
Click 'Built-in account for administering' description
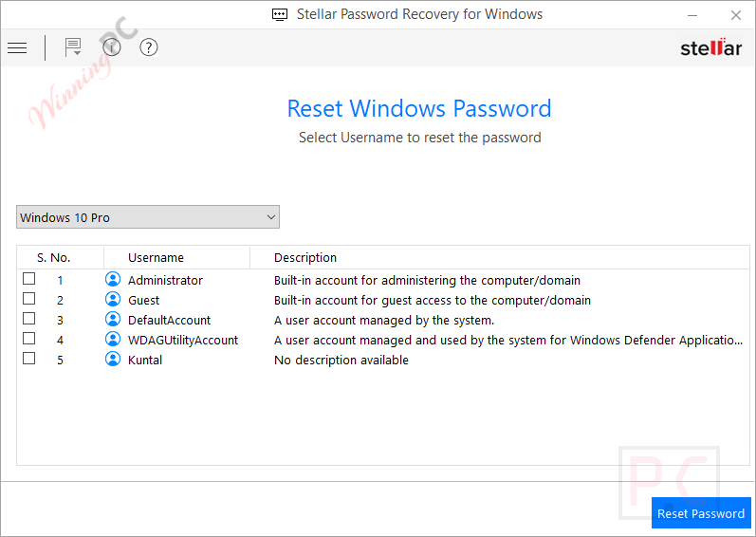[x=427, y=280]
